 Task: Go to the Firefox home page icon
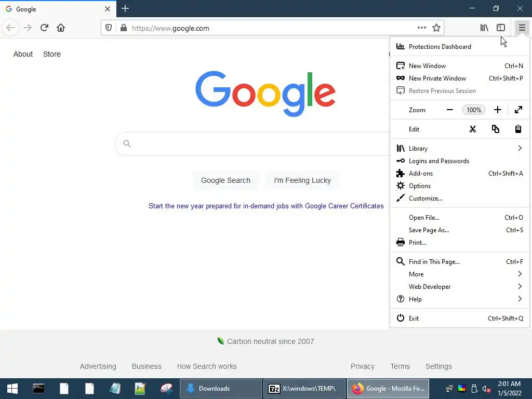pyautogui.click(x=61, y=28)
